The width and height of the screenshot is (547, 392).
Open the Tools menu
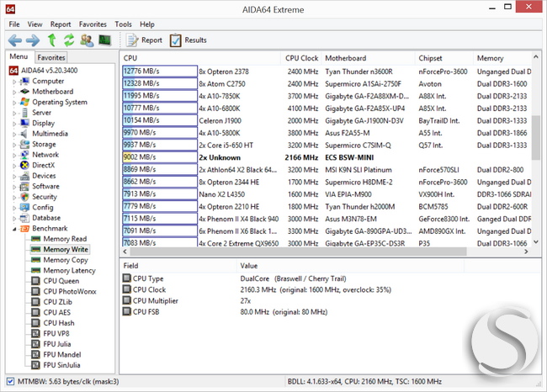[123, 24]
